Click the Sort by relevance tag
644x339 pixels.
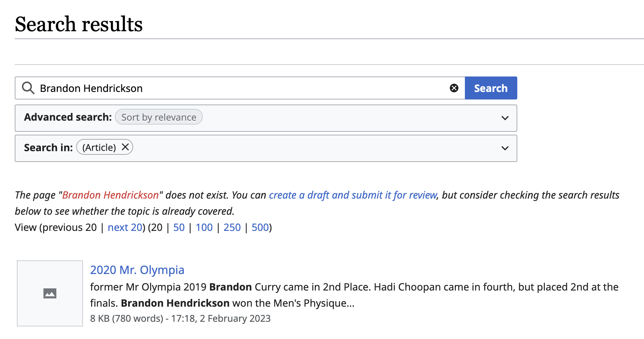click(x=159, y=117)
